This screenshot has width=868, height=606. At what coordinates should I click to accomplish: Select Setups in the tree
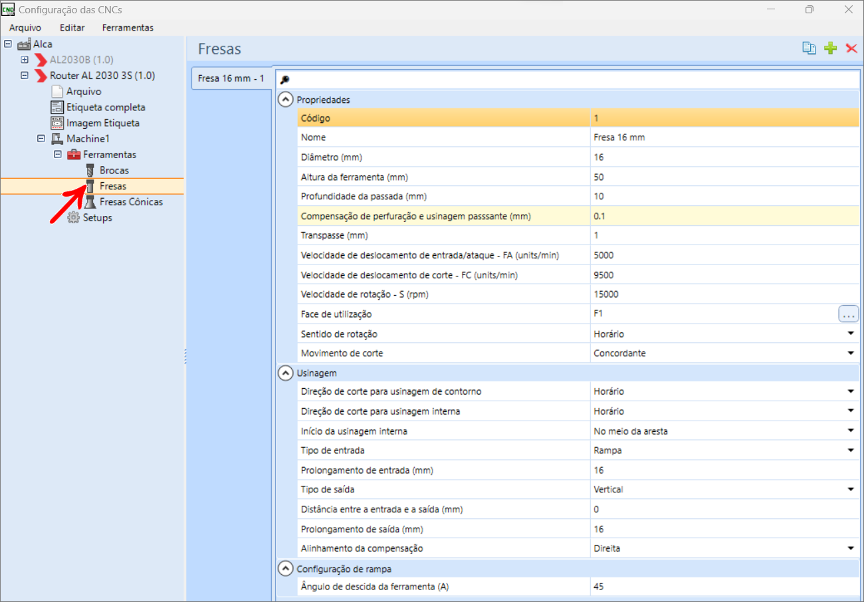(x=98, y=218)
